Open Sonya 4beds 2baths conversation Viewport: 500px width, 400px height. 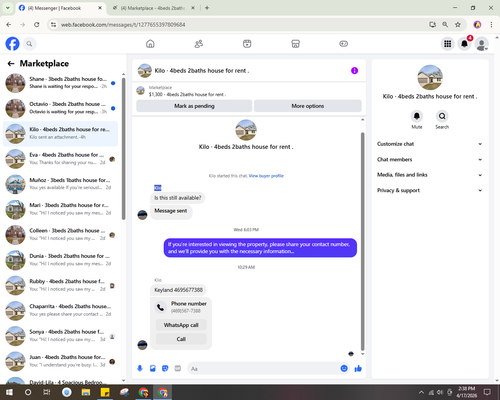click(61, 336)
